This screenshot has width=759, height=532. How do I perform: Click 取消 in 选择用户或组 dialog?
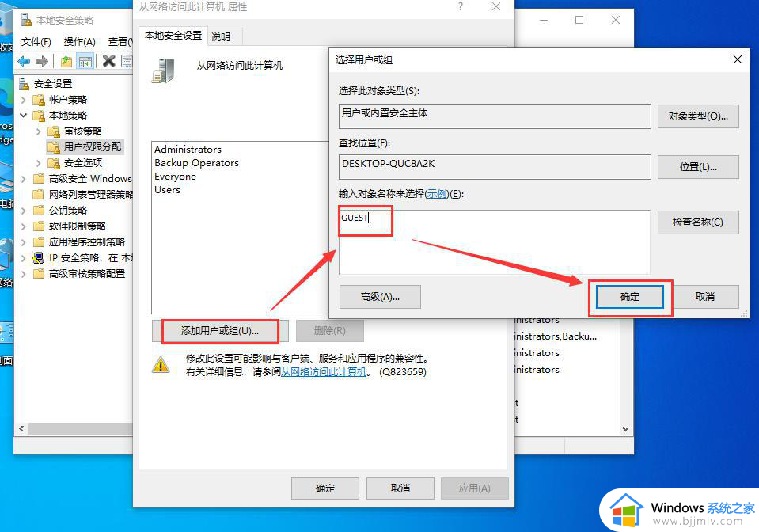(x=705, y=297)
